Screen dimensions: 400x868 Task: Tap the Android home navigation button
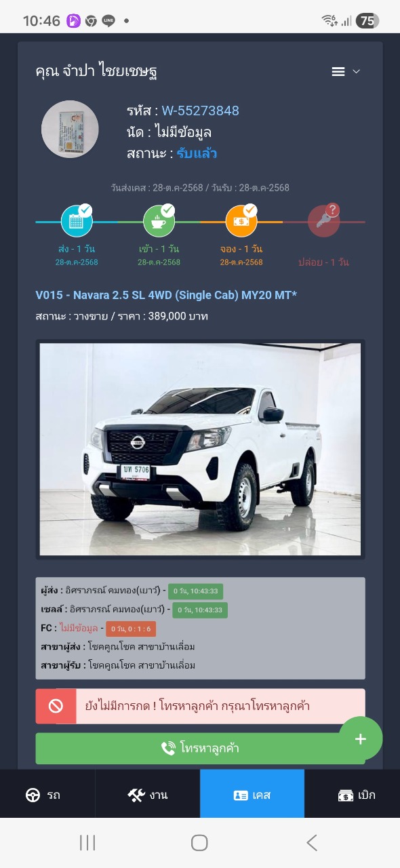click(x=199, y=843)
